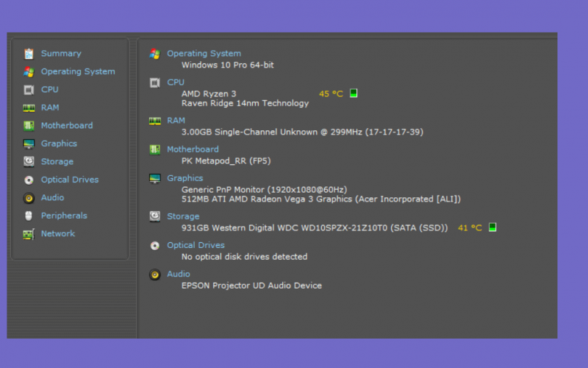Screen dimensions: 588x368
Task: Click the green CPU temperature indicator icon
Action: point(354,93)
